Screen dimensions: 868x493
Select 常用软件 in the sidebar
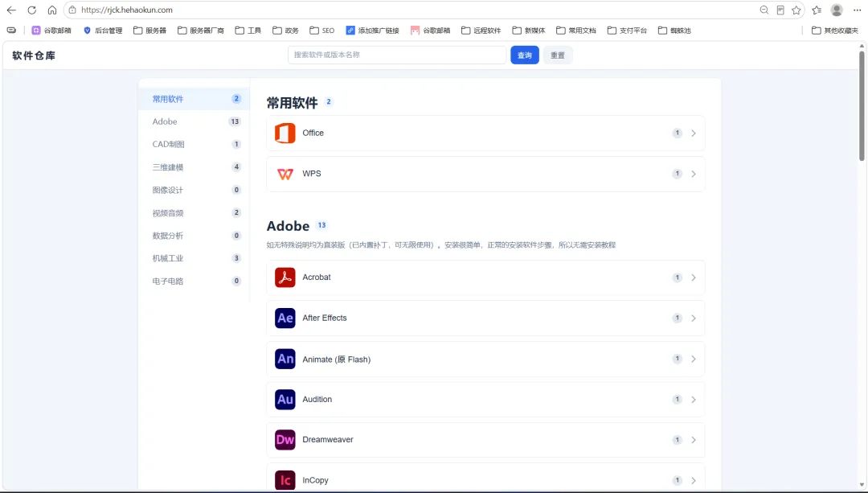click(x=194, y=99)
